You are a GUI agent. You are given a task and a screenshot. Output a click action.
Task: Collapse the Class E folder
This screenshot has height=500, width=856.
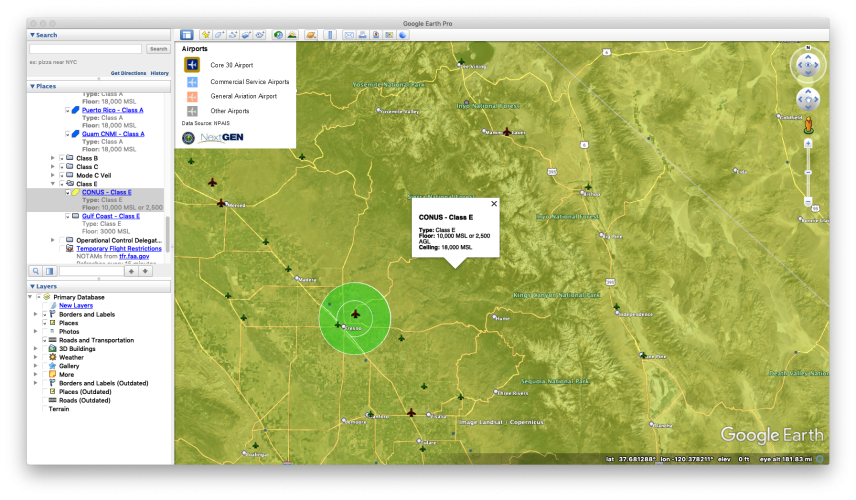click(53, 184)
